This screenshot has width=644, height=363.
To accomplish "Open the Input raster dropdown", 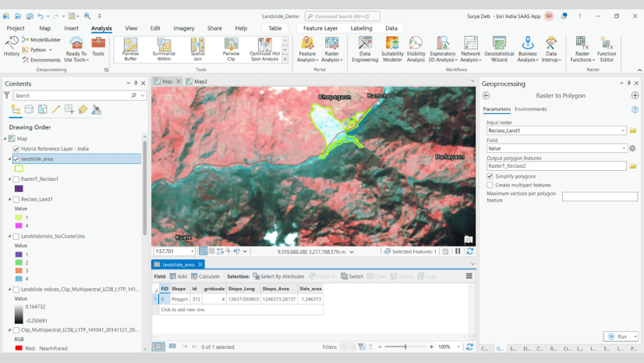I will coord(623,130).
